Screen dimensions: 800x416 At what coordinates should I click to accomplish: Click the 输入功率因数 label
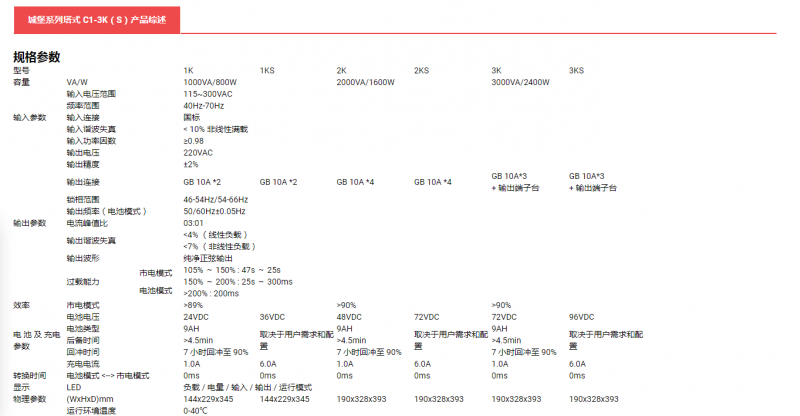(x=91, y=141)
